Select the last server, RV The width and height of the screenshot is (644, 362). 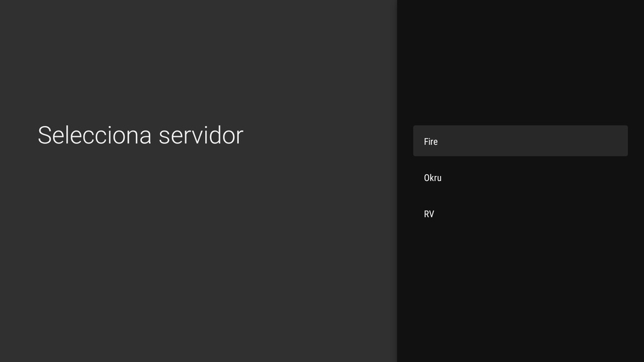click(520, 214)
